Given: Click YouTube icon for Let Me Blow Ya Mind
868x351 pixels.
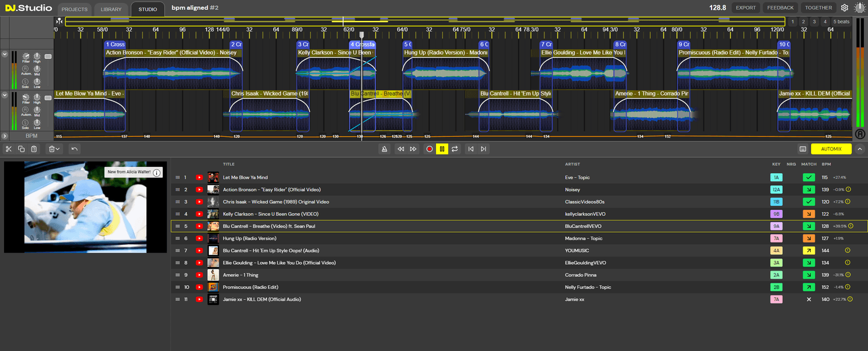Looking at the screenshot, I should [199, 177].
